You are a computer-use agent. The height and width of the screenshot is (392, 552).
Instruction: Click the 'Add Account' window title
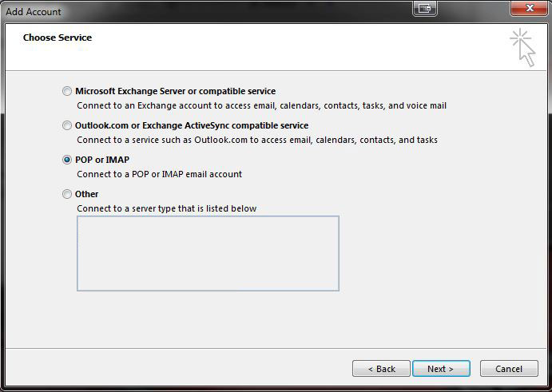(34, 12)
